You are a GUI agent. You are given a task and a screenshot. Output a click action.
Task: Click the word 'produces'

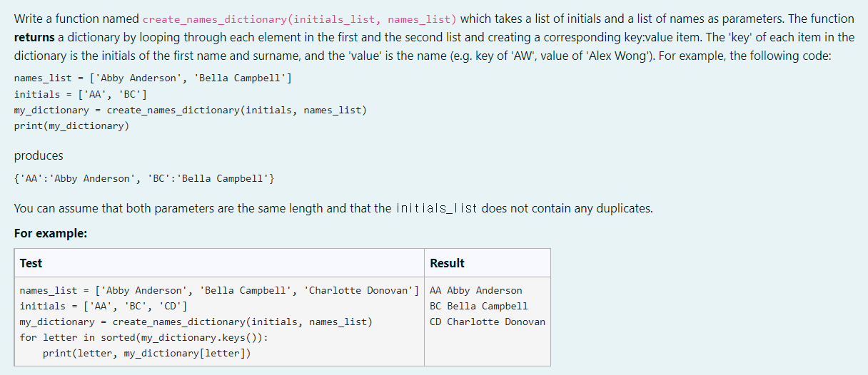[x=39, y=155]
